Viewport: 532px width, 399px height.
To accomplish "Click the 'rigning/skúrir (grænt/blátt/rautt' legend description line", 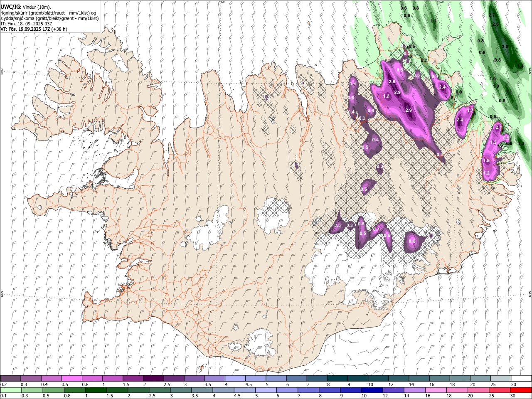I will [48, 12].
